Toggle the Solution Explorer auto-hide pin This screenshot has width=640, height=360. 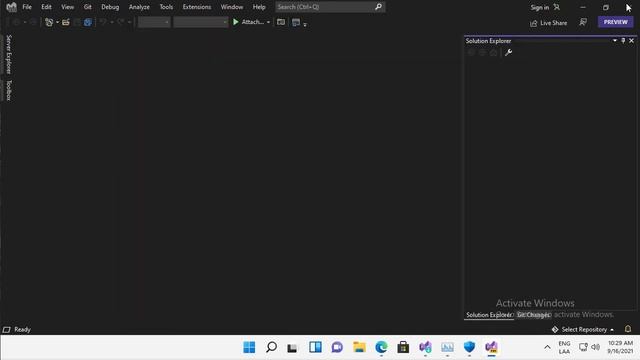(x=623, y=40)
